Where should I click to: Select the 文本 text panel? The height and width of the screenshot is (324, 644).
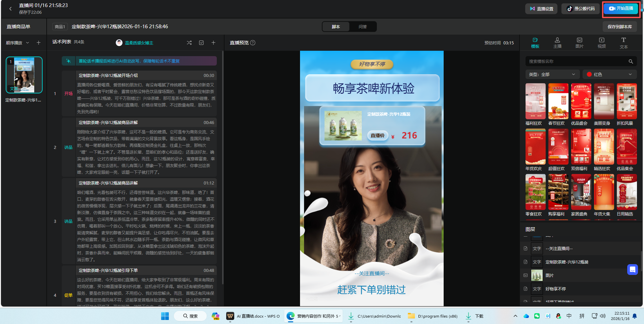624,43
